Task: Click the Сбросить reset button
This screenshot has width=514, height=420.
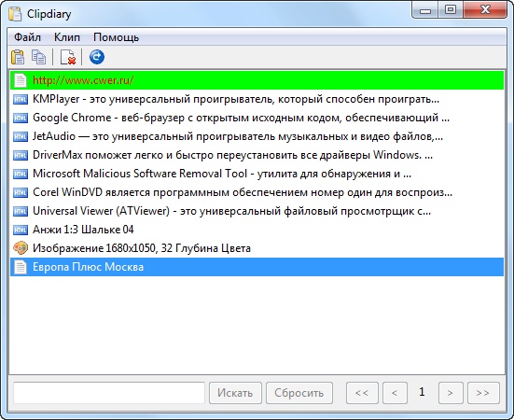Action: click(299, 393)
